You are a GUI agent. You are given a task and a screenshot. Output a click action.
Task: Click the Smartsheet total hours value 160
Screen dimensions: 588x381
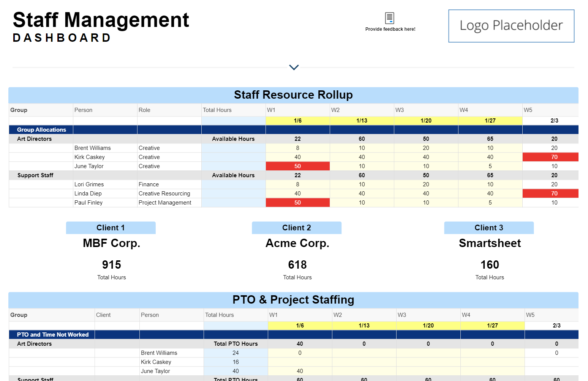[489, 264]
